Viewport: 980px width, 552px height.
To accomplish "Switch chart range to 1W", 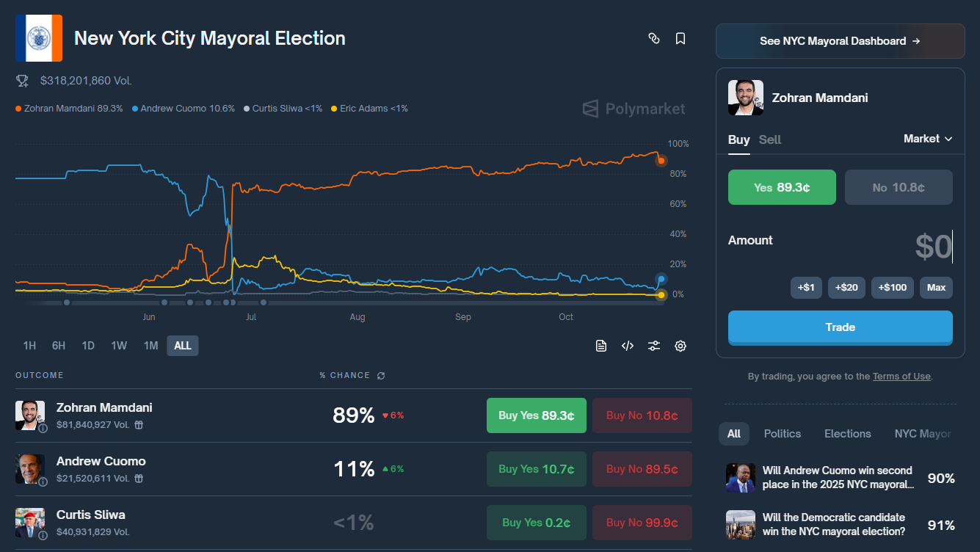I will 119,346.
